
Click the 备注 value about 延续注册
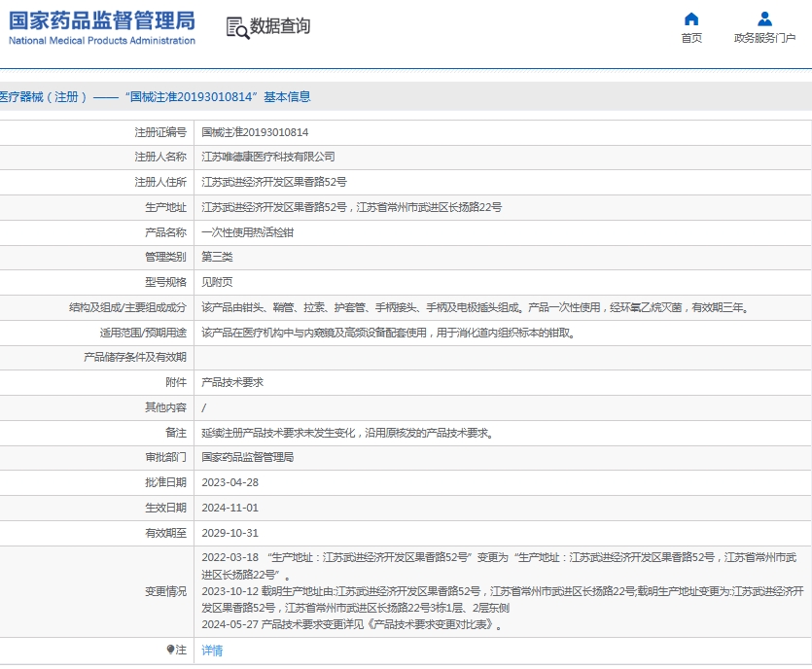click(x=347, y=433)
